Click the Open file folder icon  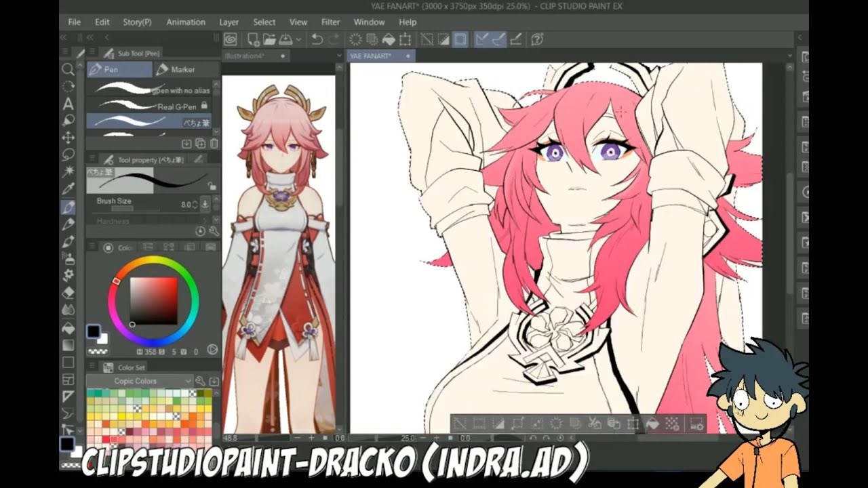pos(269,39)
